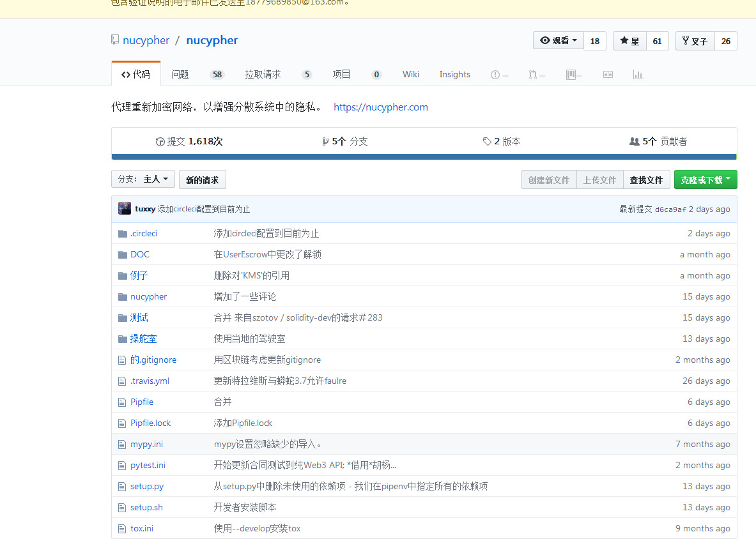View the 5个 分支 branches
Image resolution: width=756 pixels, height=555 pixels.
click(x=344, y=141)
